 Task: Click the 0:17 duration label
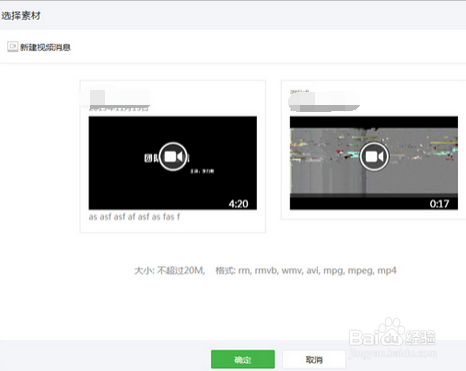(439, 204)
